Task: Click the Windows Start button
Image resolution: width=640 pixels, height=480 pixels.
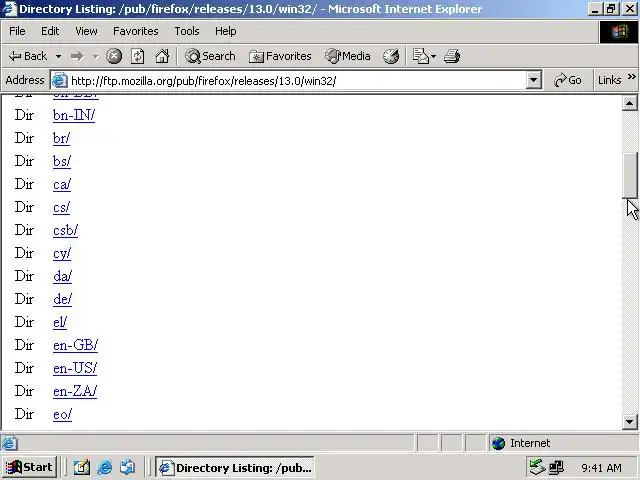Action: pos(29,467)
